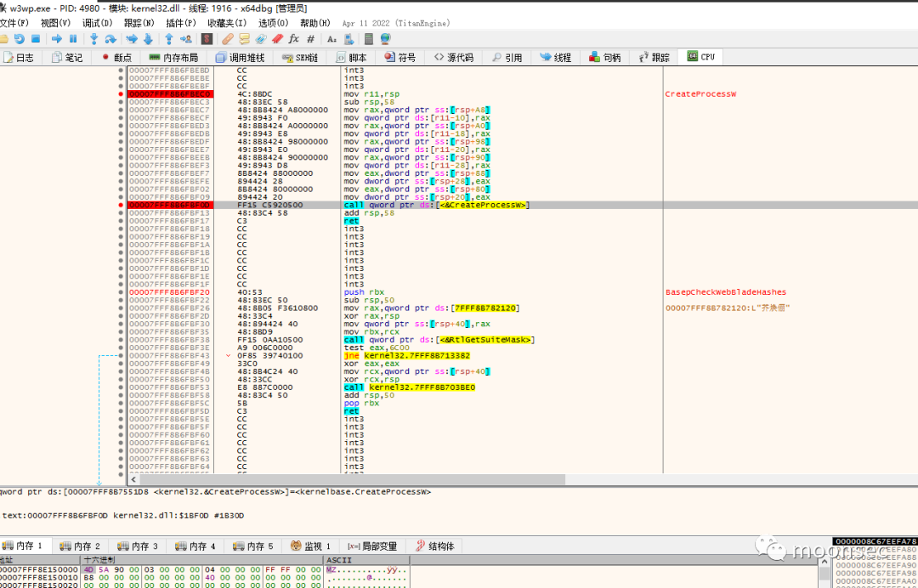918x588 pixels.
Task: Click the disassembly horizontal scrollbar thumb
Action: 353,479
